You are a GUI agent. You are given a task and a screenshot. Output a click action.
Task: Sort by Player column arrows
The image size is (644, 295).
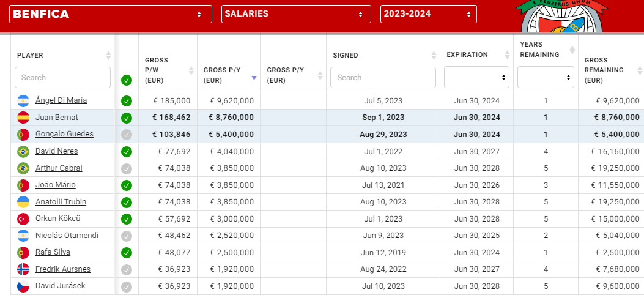[x=108, y=55]
